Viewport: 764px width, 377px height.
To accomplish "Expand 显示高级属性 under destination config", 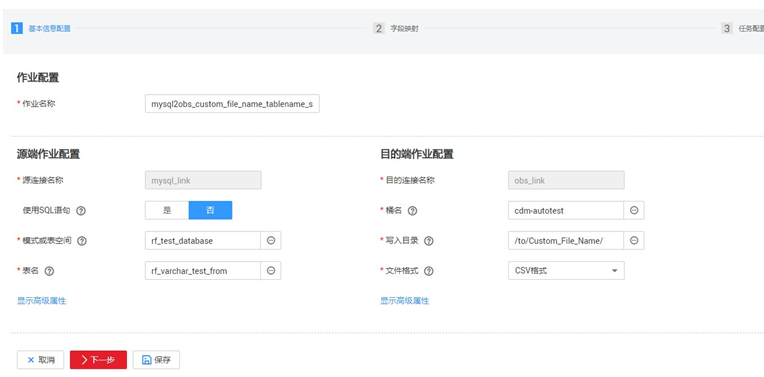I will (x=404, y=301).
